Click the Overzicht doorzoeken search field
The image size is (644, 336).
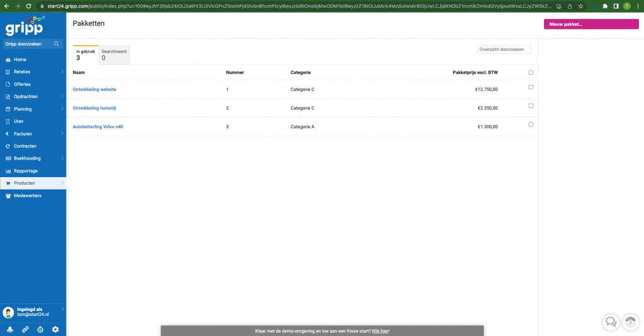coord(504,49)
